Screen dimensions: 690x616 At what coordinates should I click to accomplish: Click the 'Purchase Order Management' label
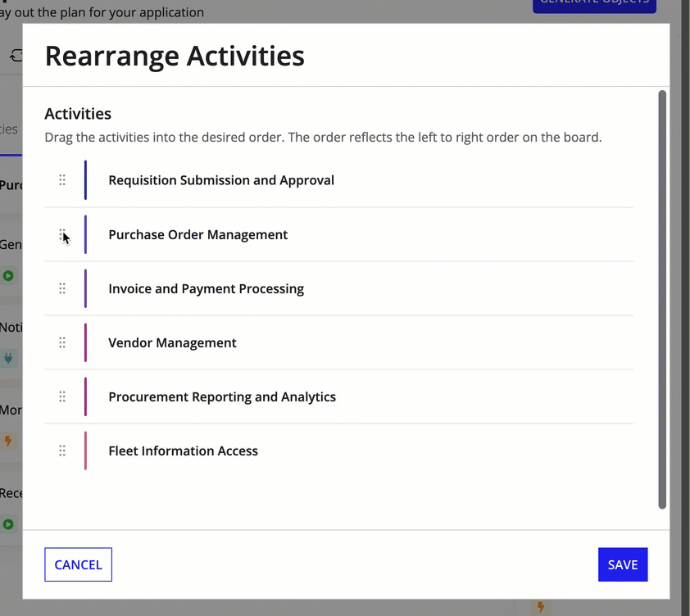pyautogui.click(x=198, y=234)
